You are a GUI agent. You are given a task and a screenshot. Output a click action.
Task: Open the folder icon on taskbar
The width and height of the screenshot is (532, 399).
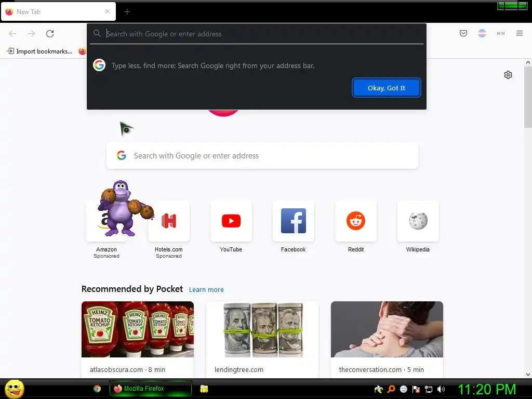click(x=204, y=389)
